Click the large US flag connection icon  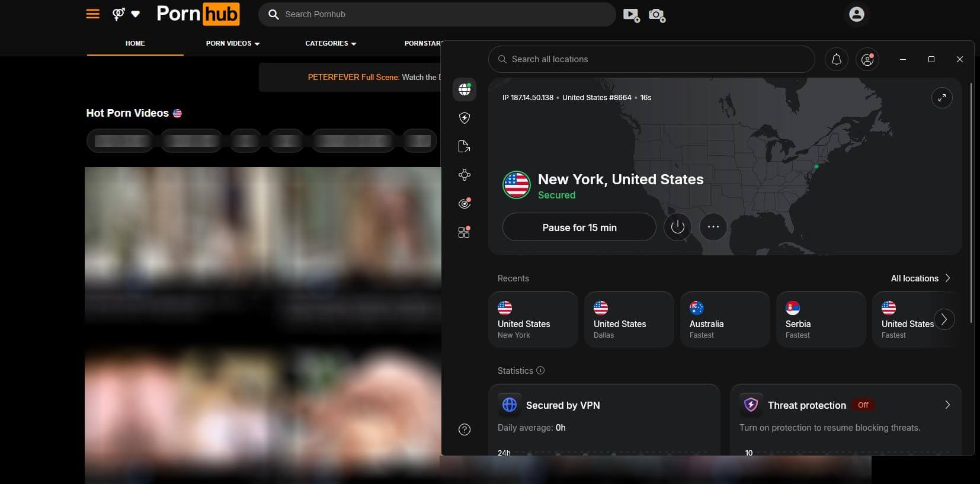click(517, 185)
